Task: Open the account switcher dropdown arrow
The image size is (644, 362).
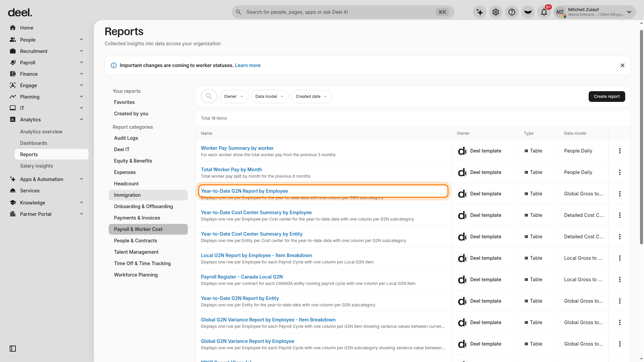Action: coord(629,12)
